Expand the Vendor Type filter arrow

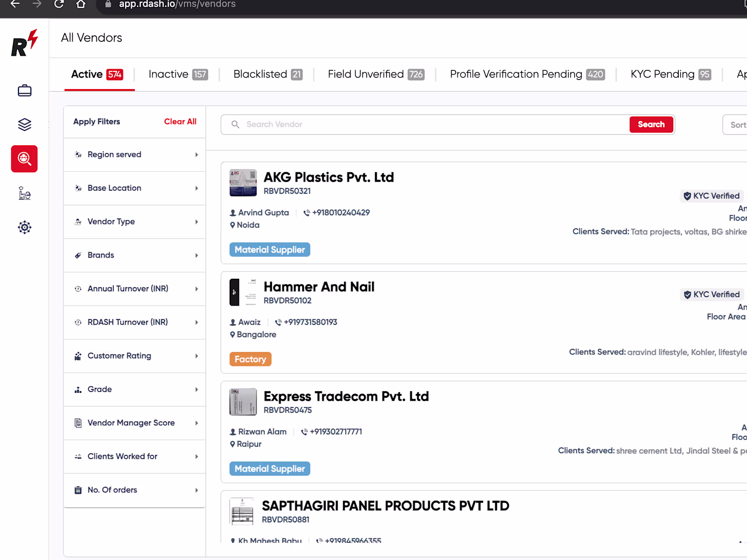(x=197, y=222)
